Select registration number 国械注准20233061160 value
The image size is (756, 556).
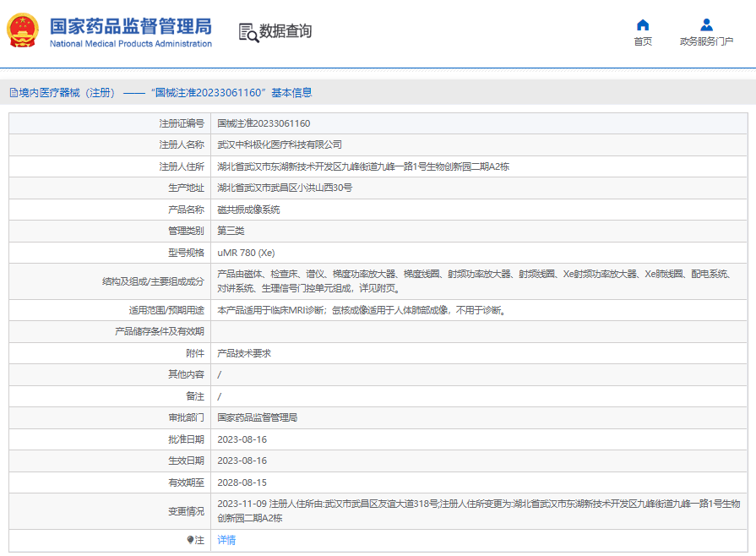pos(264,123)
